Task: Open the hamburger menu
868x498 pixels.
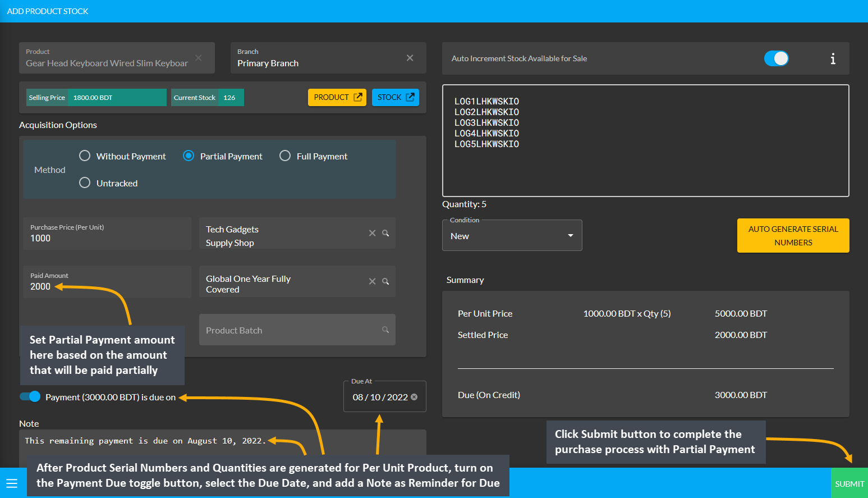Action: click(12, 483)
